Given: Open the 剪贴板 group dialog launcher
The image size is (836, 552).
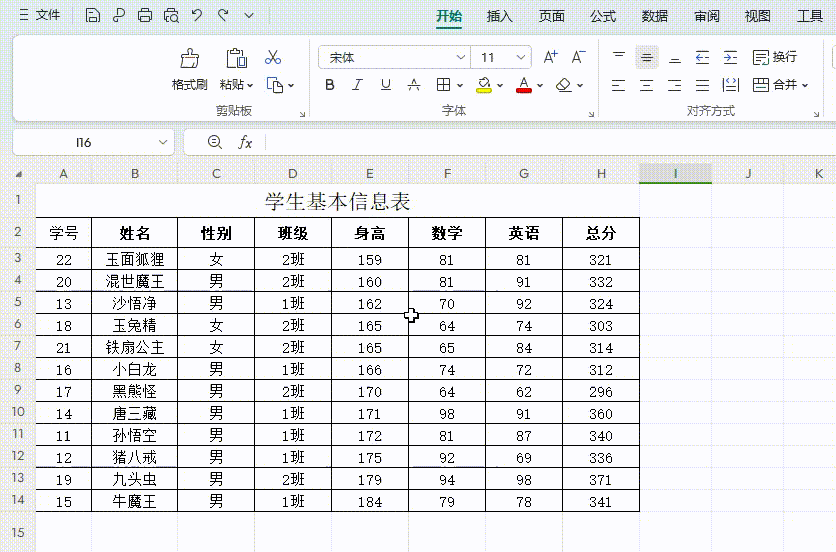Looking at the screenshot, I should pyautogui.click(x=302, y=114).
